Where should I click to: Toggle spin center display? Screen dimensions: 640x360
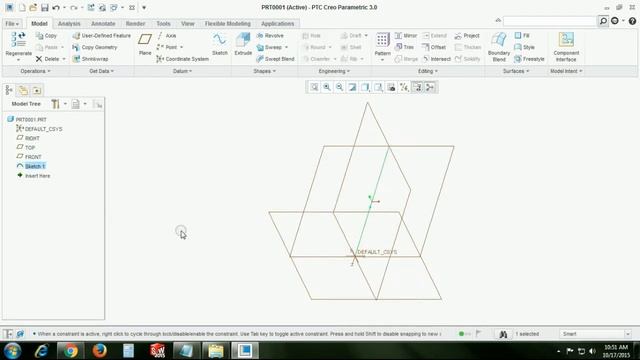click(430, 87)
